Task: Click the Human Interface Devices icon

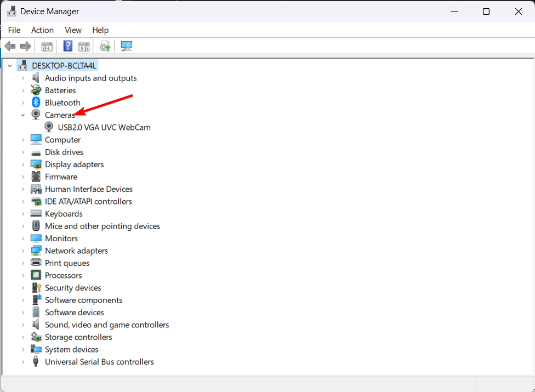Action: (x=36, y=189)
